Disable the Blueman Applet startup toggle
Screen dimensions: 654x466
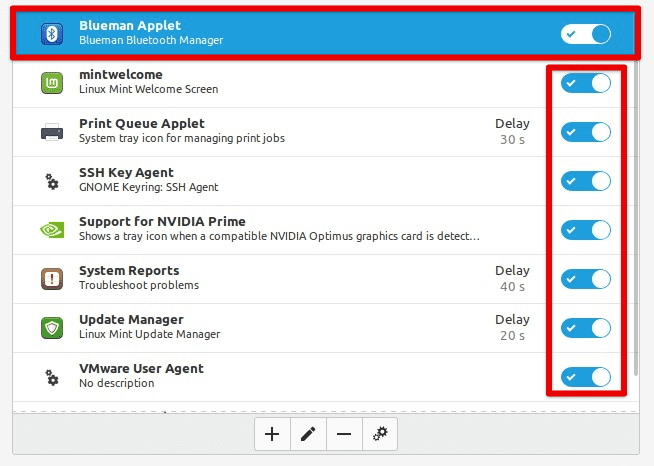click(x=586, y=34)
